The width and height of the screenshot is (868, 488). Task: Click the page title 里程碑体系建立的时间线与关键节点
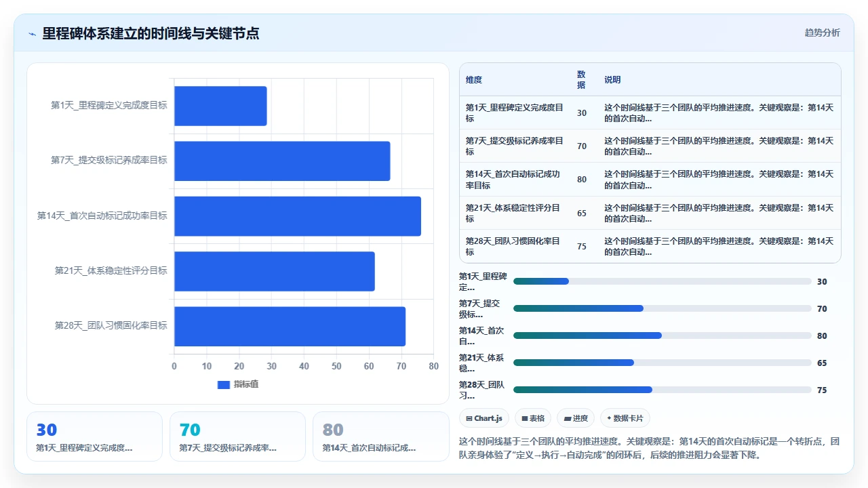[x=151, y=34]
